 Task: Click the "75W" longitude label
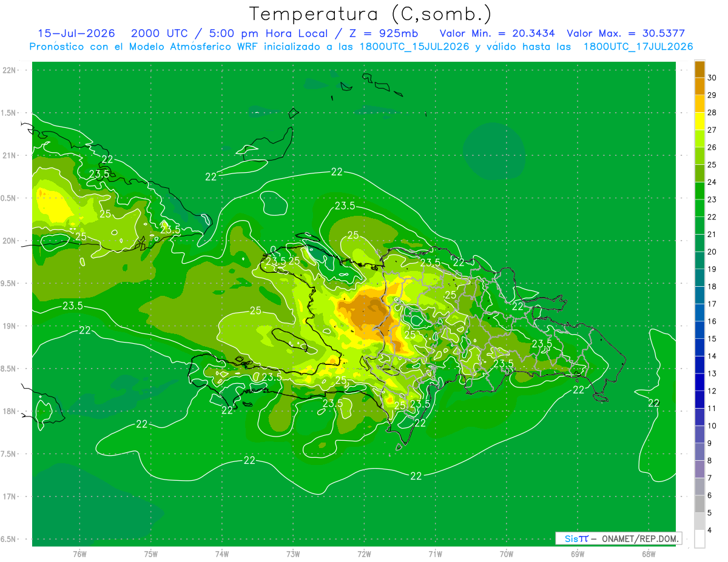tap(151, 554)
